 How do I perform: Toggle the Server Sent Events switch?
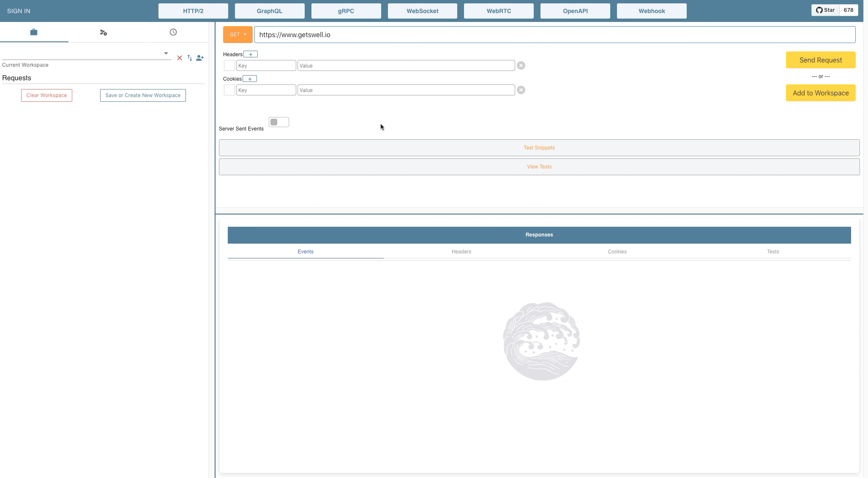coord(278,122)
